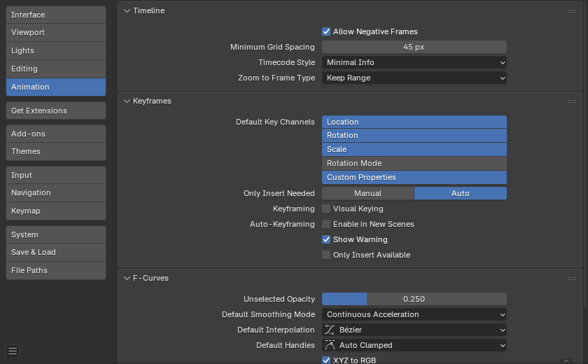Viewport: 588px width, 364px height.
Task: Open the Save & Load tab
Action: tap(56, 252)
